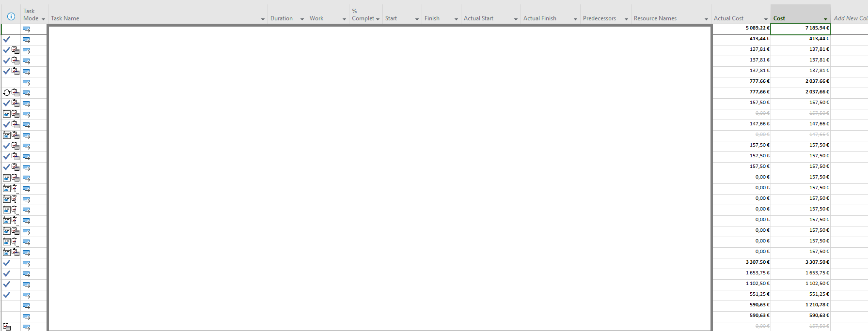Open the Task Mode column dropdown arrow

[x=43, y=19]
